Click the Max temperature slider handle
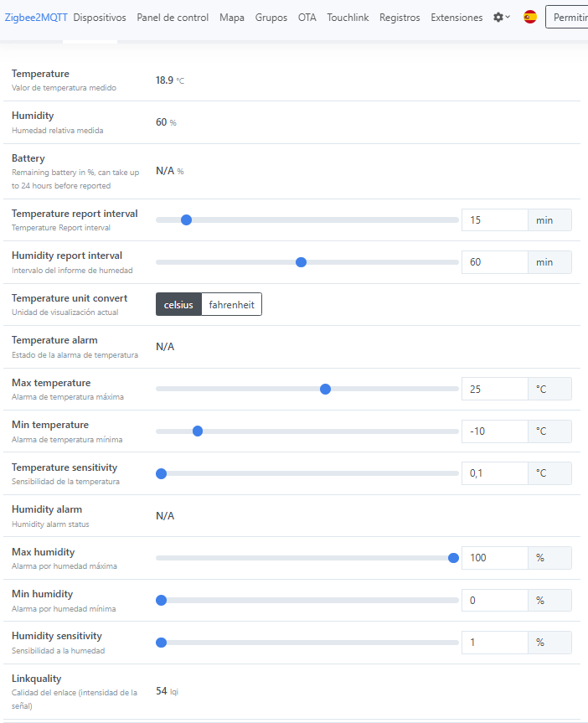588x723 pixels. coord(326,389)
